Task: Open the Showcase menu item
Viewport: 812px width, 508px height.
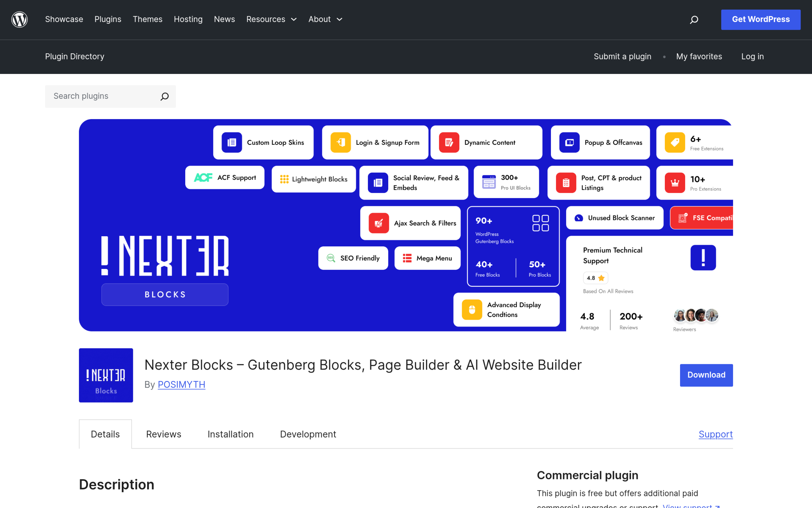Action: [x=64, y=19]
